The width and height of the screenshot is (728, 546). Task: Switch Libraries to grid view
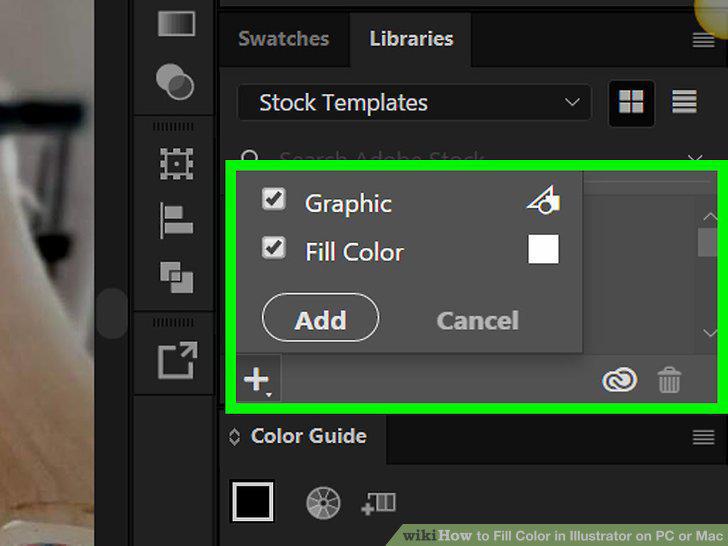(631, 102)
